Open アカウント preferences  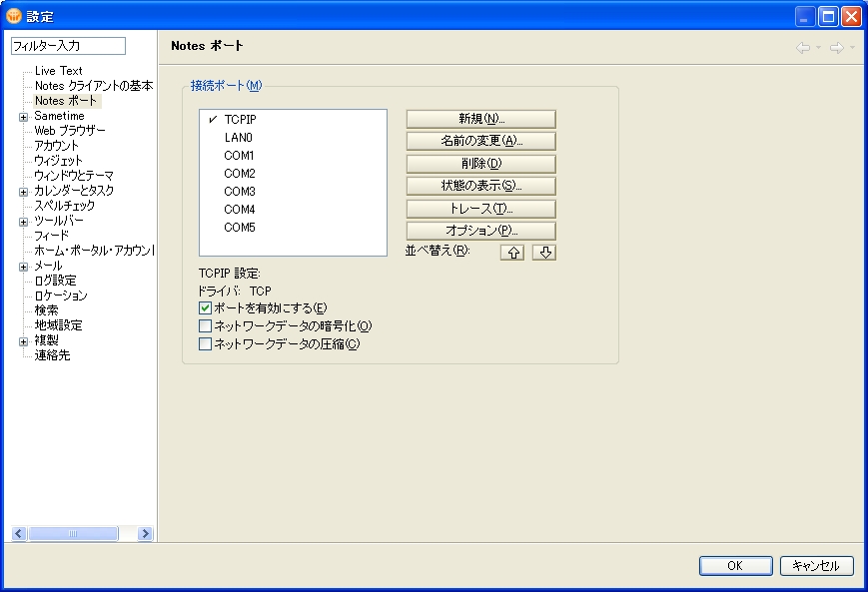pos(57,146)
